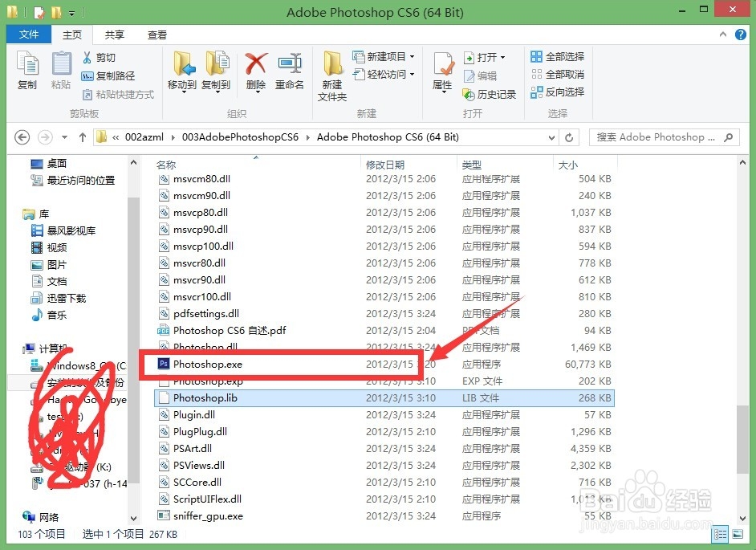Click Edit (编辑) in ribbon
756x550 pixels.
tap(480, 75)
